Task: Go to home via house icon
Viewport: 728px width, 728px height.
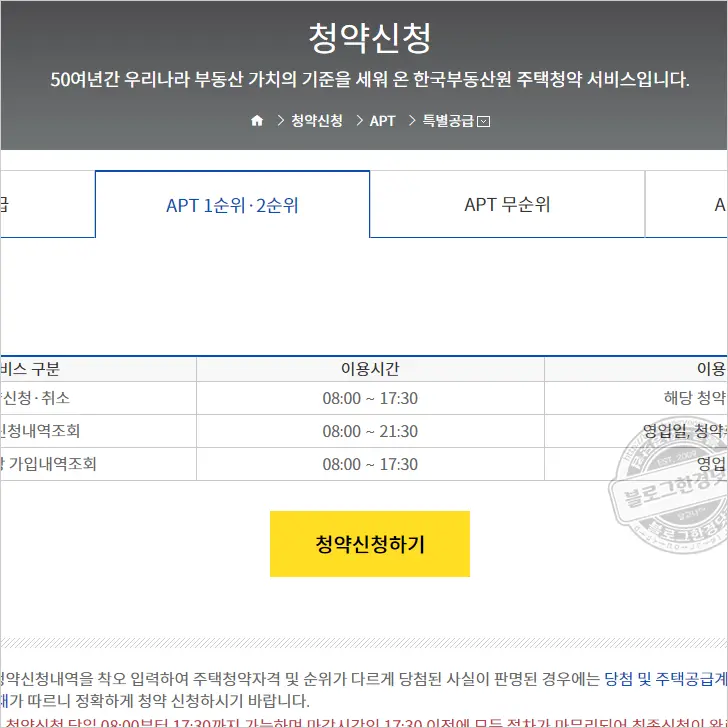Action: tap(257, 121)
